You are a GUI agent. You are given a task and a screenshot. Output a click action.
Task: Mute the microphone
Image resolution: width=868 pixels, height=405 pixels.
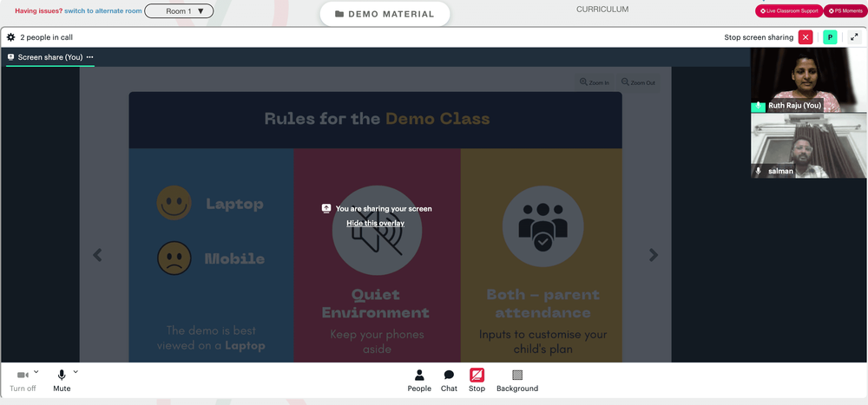tap(62, 381)
